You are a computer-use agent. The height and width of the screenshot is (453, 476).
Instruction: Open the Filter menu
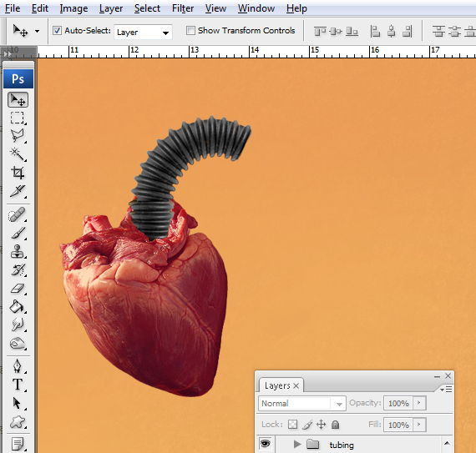point(183,8)
